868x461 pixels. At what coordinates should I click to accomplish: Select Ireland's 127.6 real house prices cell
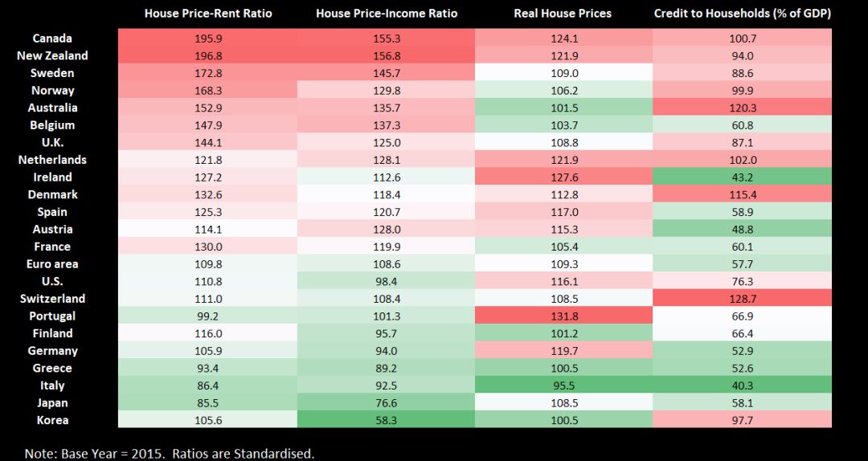click(x=563, y=177)
